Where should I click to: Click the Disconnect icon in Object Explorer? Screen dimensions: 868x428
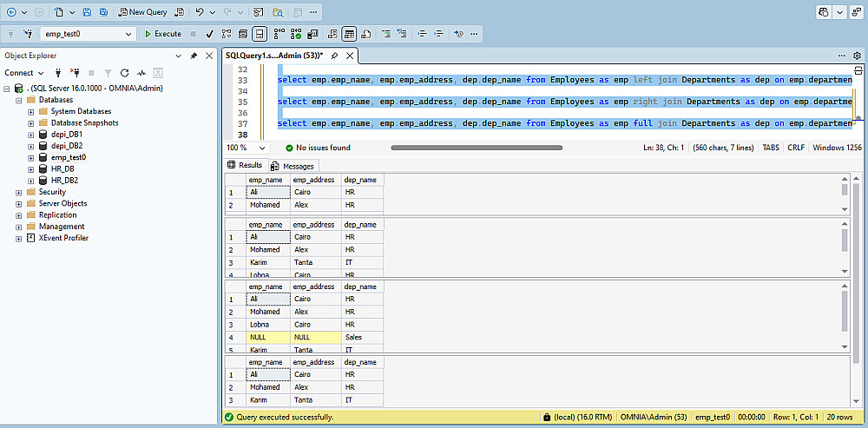tap(75, 73)
